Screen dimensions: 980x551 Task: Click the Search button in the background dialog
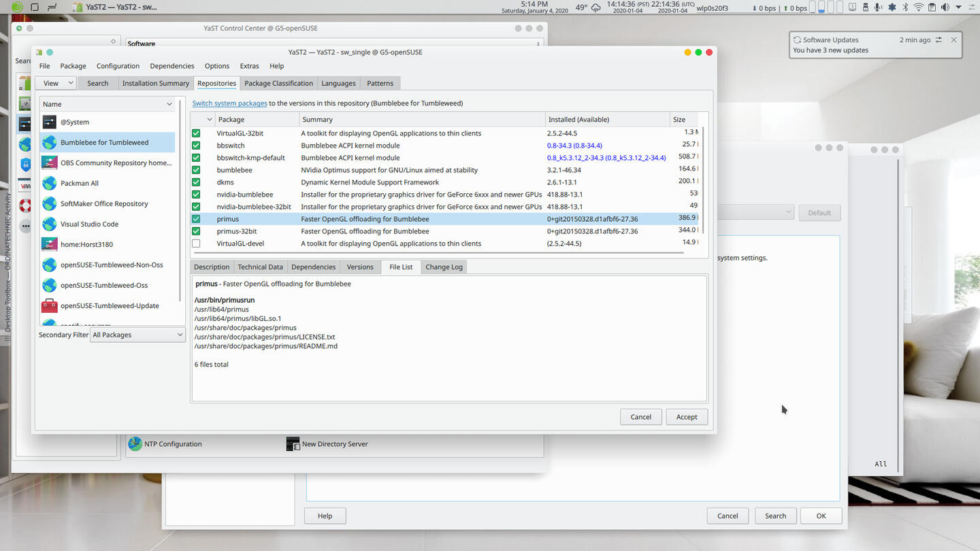(775, 516)
